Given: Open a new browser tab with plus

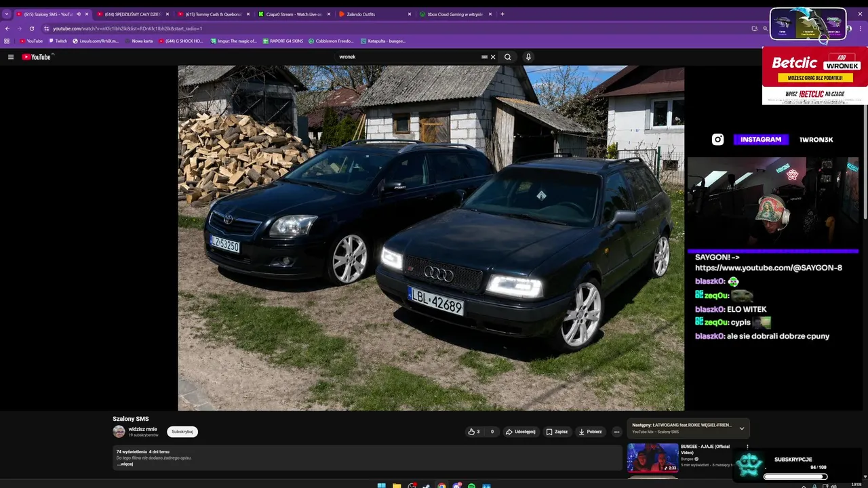Looking at the screenshot, I should 502,14.
